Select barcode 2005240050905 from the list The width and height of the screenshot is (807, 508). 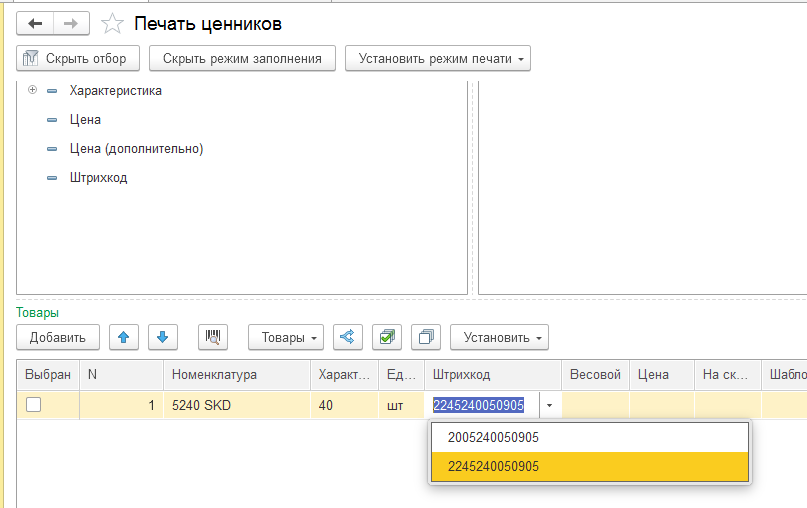coord(494,437)
